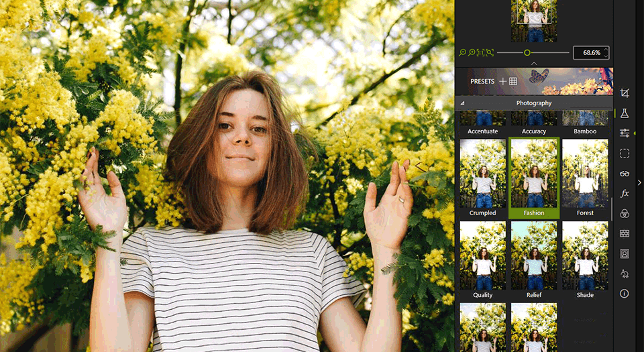Click the zoom out magnifier icon
The width and height of the screenshot is (644, 352).
(x=462, y=52)
